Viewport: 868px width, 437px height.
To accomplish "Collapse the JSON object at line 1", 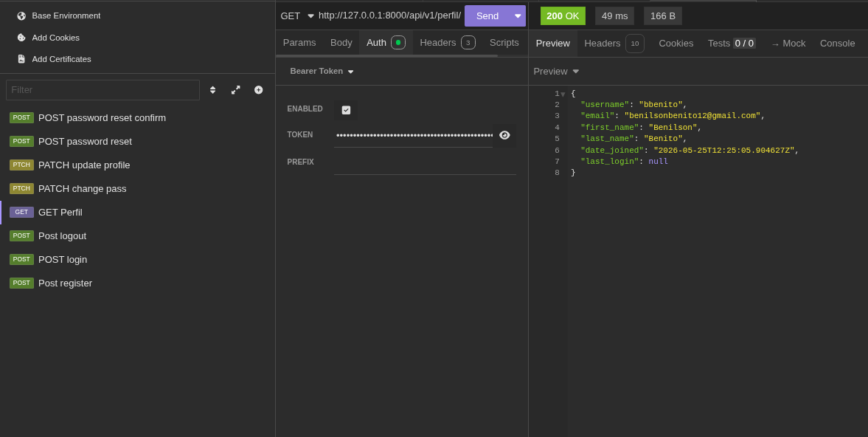I will [x=563, y=94].
